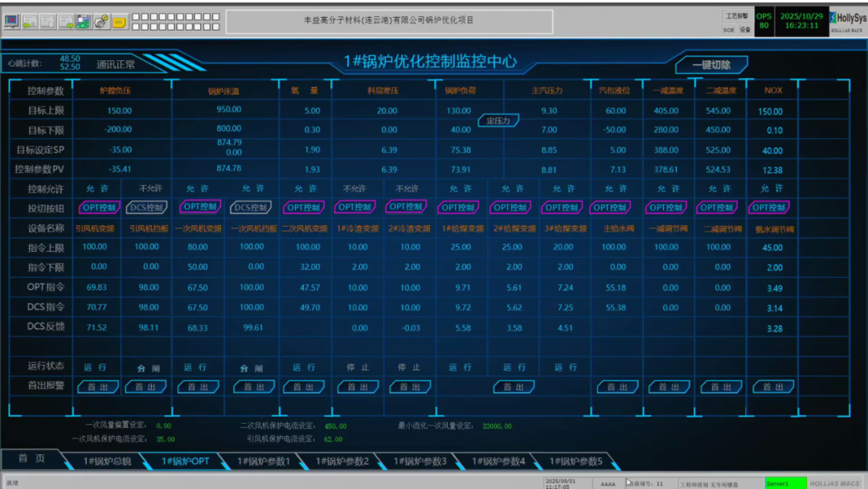The image size is (868, 489).
Task: Click the monitor display icon in toolbar
Action: 12,22
